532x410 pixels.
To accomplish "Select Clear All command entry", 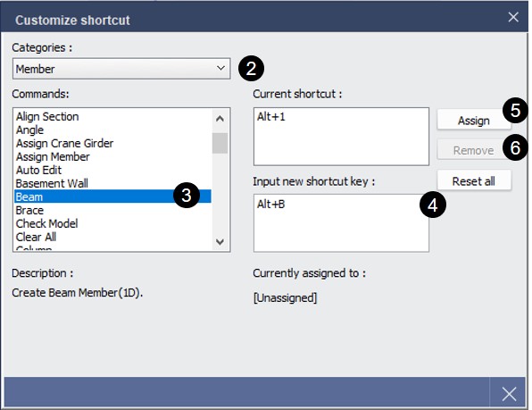I will coord(112,237).
